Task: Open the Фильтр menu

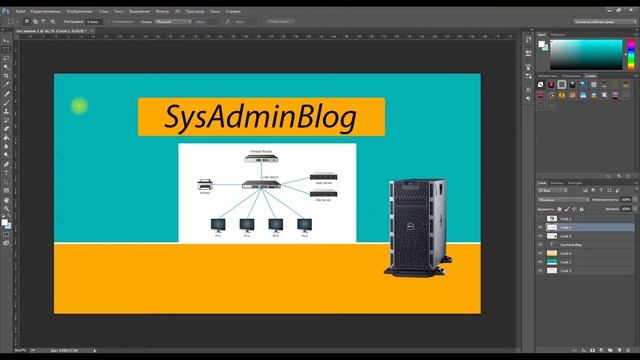Action: pyautogui.click(x=162, y=11)
